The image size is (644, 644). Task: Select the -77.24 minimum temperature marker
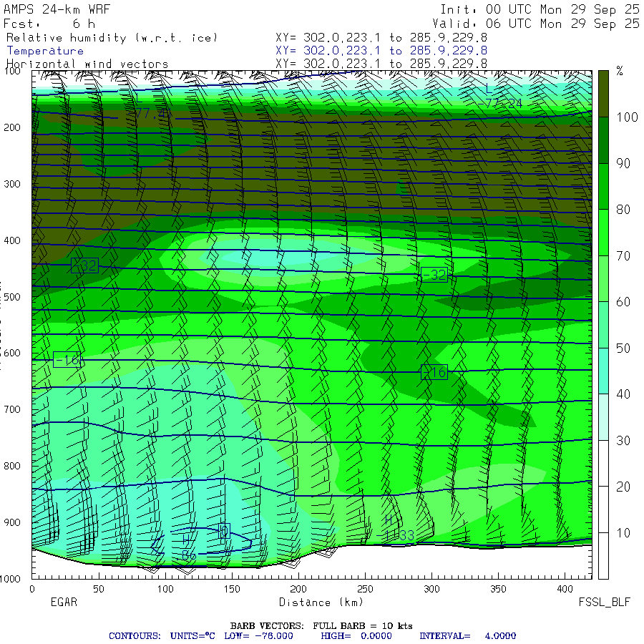pos(504,103)
